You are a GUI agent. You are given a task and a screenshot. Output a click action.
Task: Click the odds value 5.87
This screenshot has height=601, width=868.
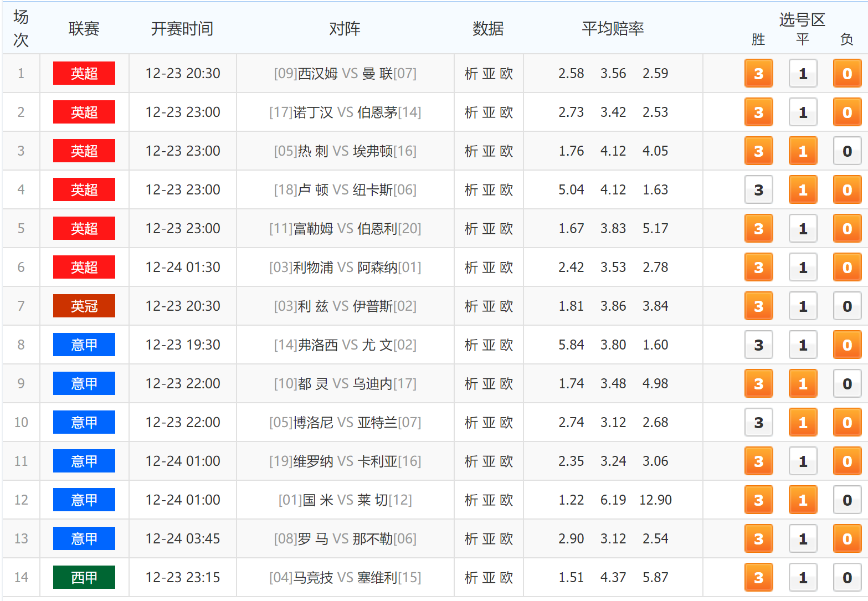point(655,577)
